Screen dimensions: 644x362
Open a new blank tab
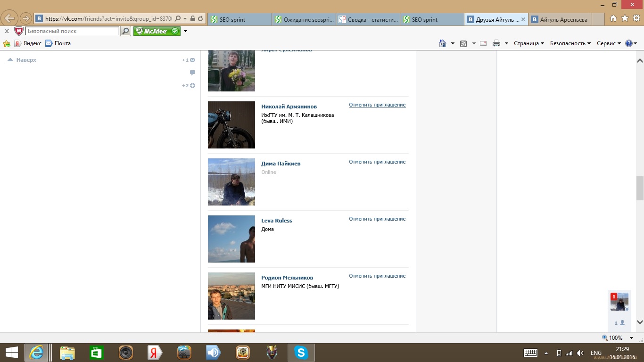click(598, 19)
